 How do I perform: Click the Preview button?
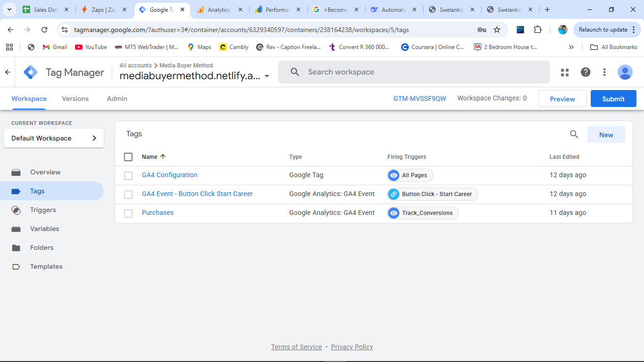pos(562,99)
